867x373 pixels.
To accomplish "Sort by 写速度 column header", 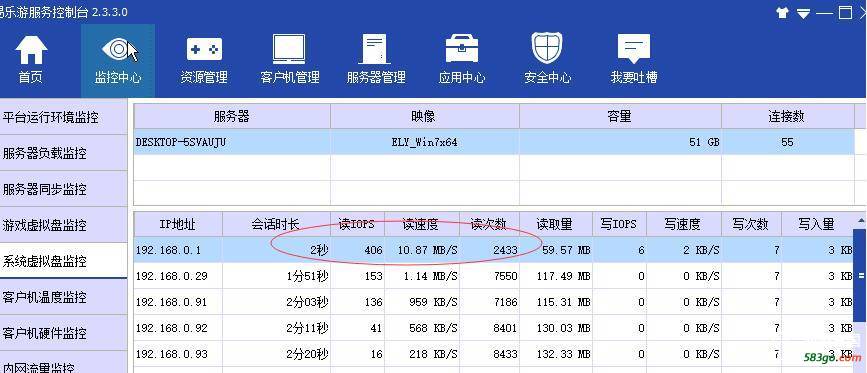I will point(684,224).
